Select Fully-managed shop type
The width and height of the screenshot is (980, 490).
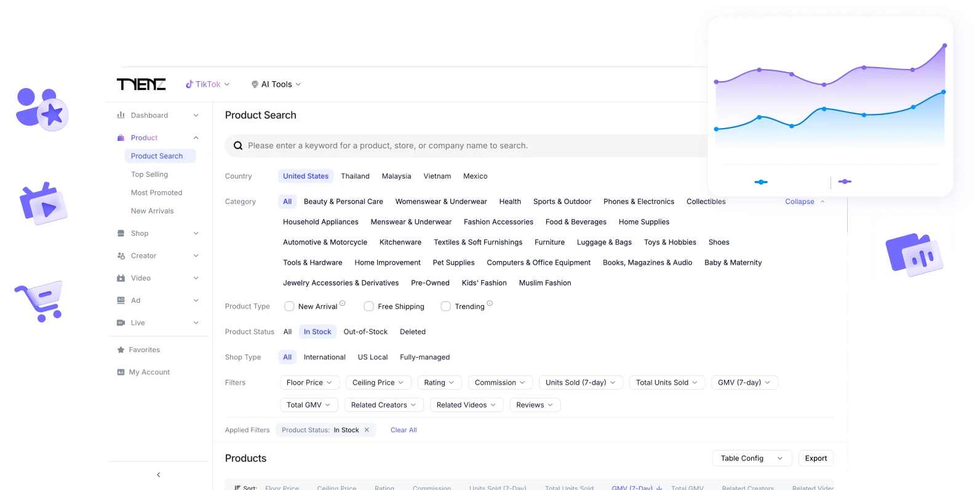point(425,357)
